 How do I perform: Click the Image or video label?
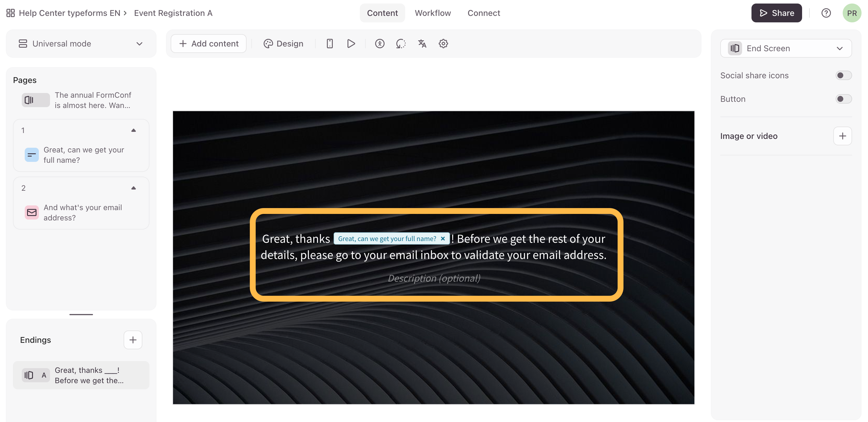pyautogui.click(x=749, y=136)
